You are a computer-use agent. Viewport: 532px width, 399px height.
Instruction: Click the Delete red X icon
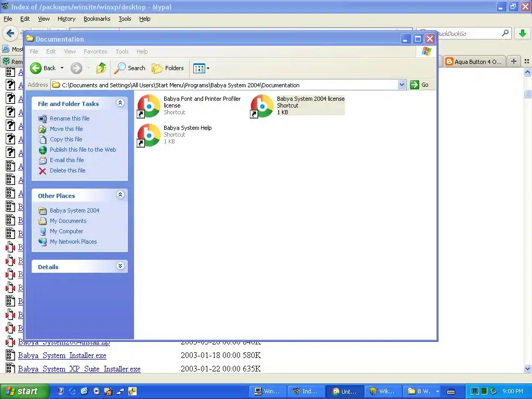(43, 170)
